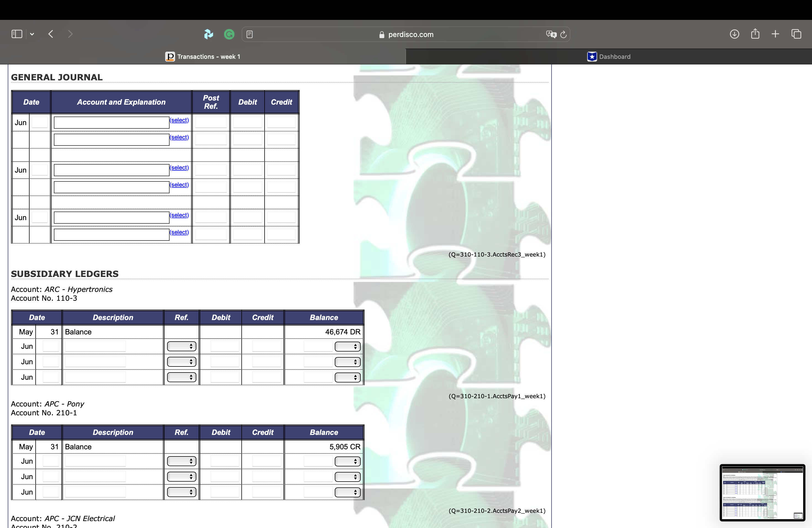Image resolution: width=812 pixels, height=528 pixels.
Task: Switch to the Dashboard tab
Action: 609,56
